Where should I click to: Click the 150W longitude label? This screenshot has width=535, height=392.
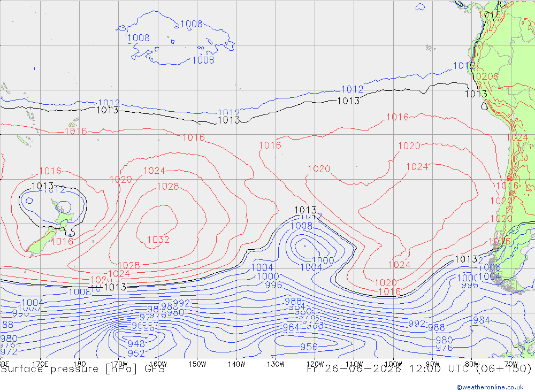[x=197, y=364]
